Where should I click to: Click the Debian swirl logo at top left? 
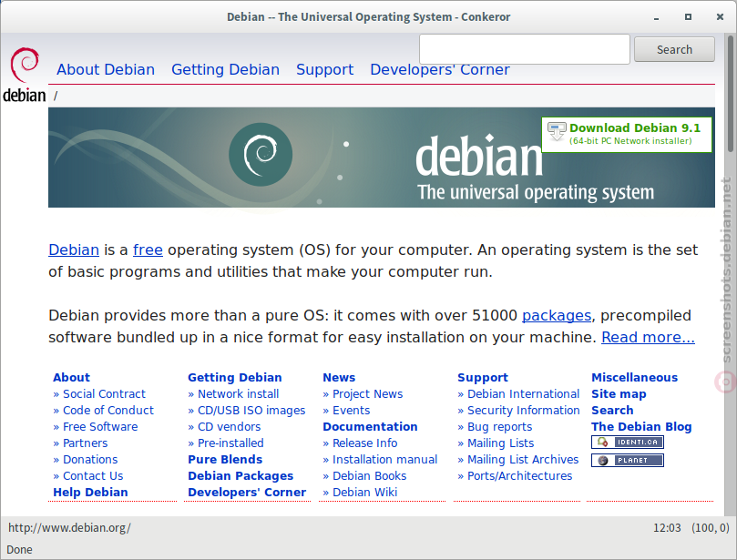click(x=25, y=75)
